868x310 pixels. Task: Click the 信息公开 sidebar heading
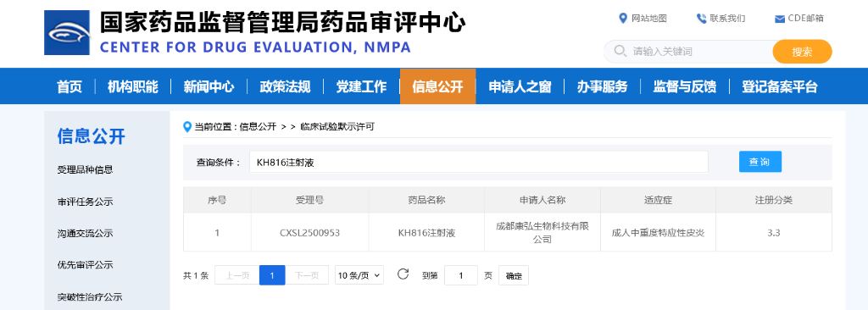click(x=92, y=136)
